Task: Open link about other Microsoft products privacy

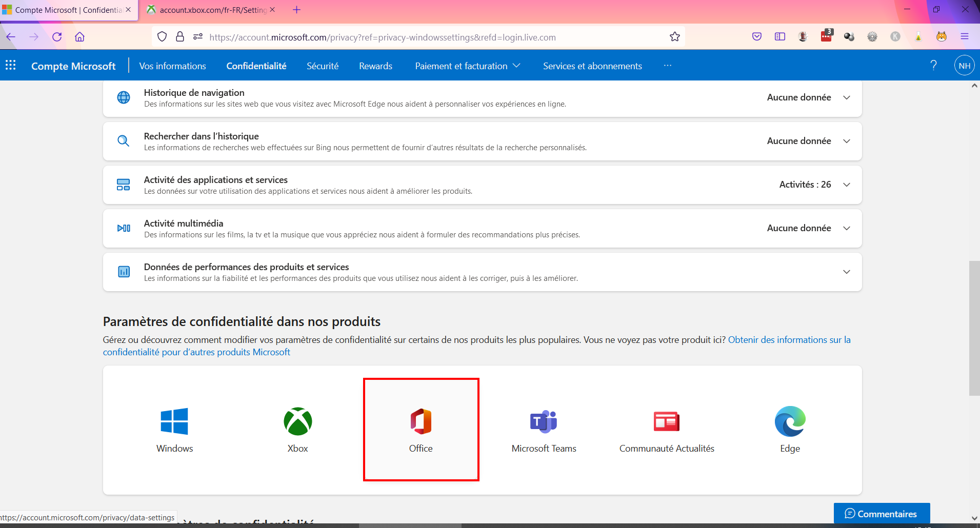Action: (477, 346)
